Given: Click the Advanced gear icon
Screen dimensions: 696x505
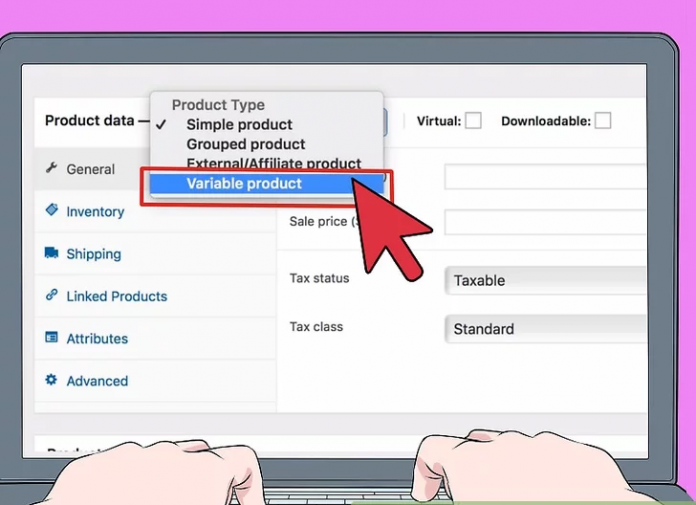Looking at the screenshot, I should [51, 380].
